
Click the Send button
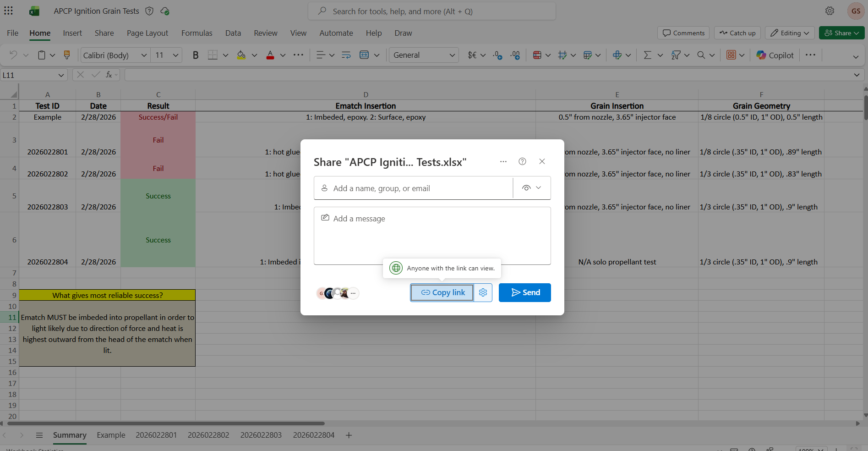click(x=525, y=292)
